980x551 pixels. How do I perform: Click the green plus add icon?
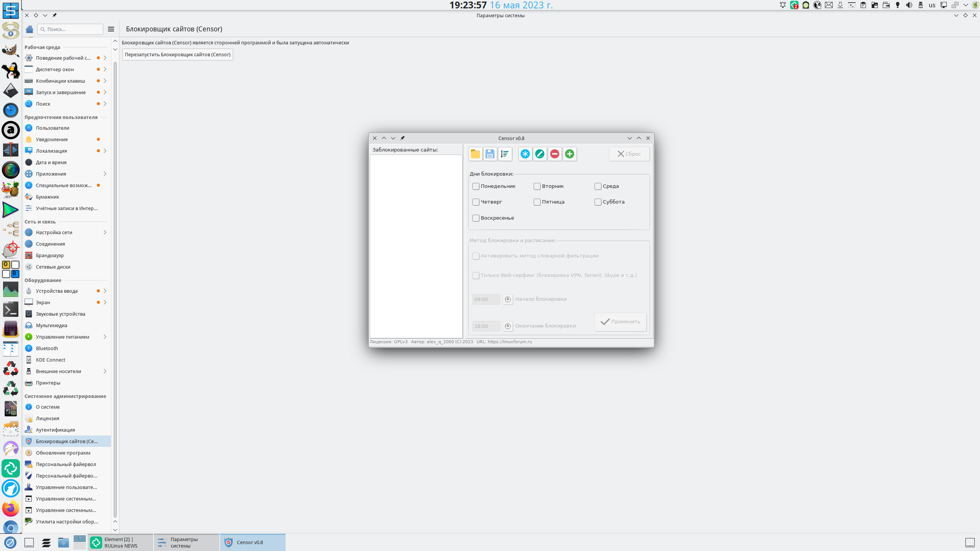pyautogui.click(x=570, y=154)
